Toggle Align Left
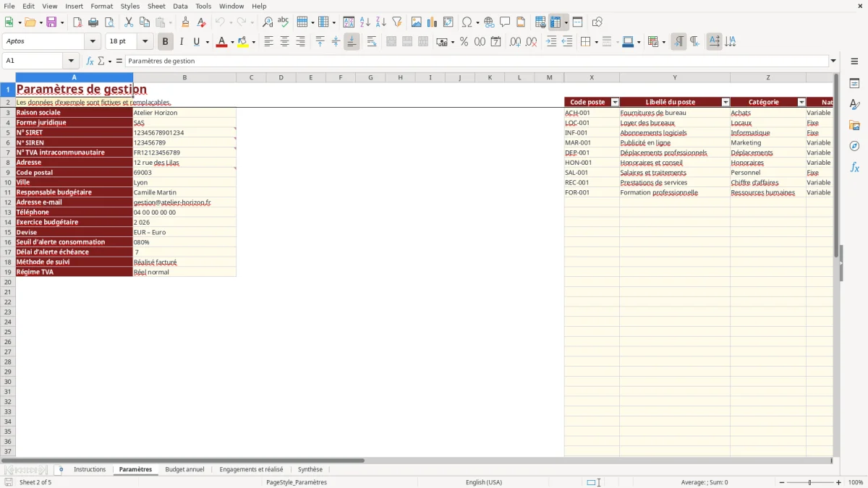 (268, 42)
